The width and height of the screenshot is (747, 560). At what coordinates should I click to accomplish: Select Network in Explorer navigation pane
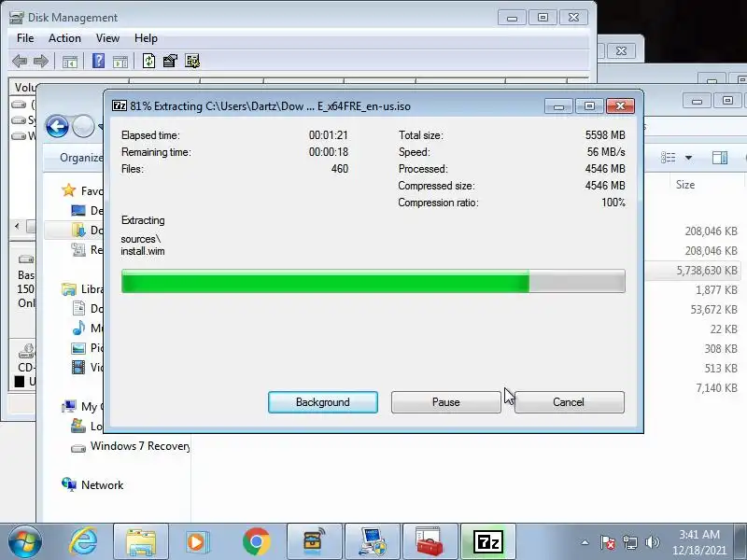tap(102, 484)
